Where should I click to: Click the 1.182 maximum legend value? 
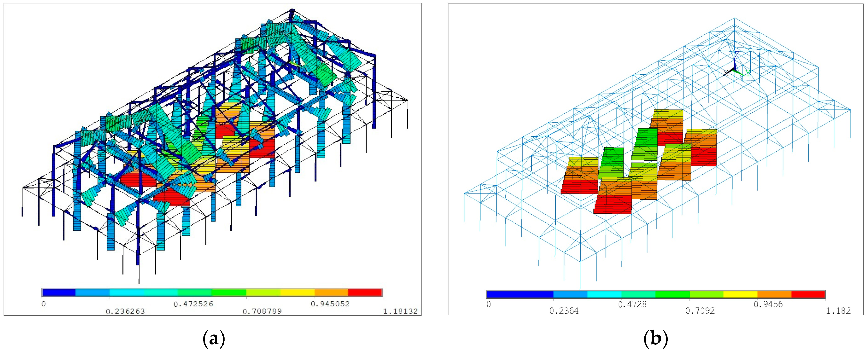point(838,311)
